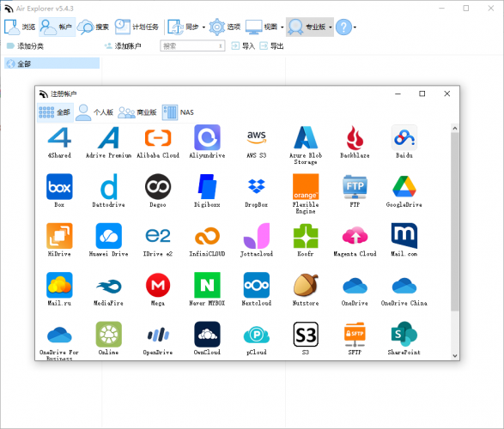Pick the green Online icon

pyautogui.click(x=109, y=335)
